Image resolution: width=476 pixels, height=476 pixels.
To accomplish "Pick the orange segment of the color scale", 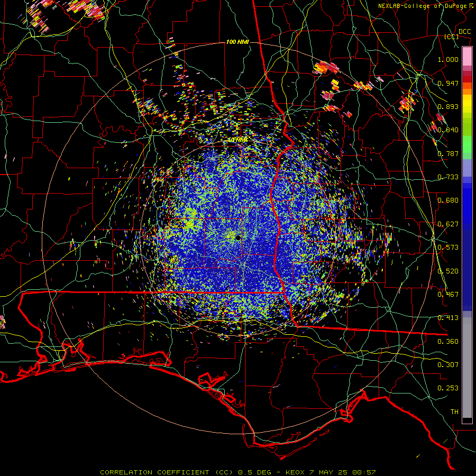I will click(x=467, y=89).
